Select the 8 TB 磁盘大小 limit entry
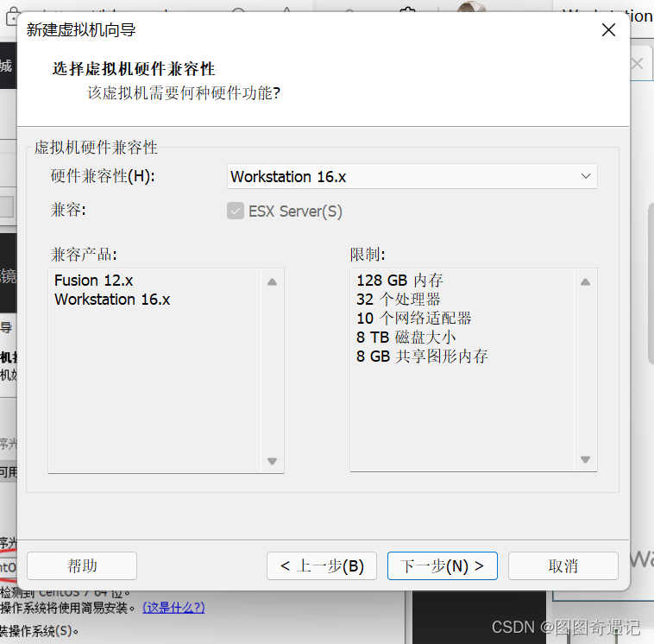The width and height of the screenshot is (654, 644). (406, 338)
